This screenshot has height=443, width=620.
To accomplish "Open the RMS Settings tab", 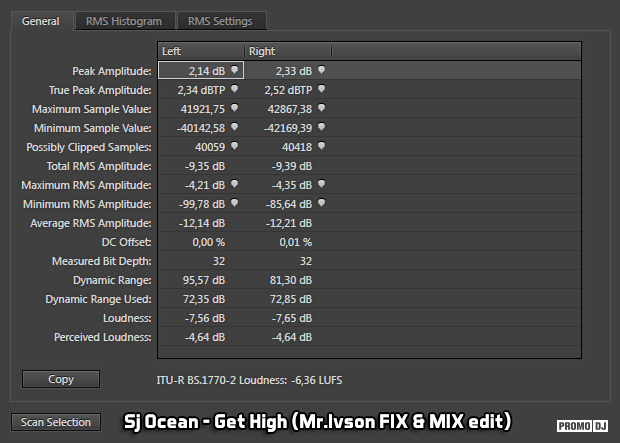I will point(219,21).
